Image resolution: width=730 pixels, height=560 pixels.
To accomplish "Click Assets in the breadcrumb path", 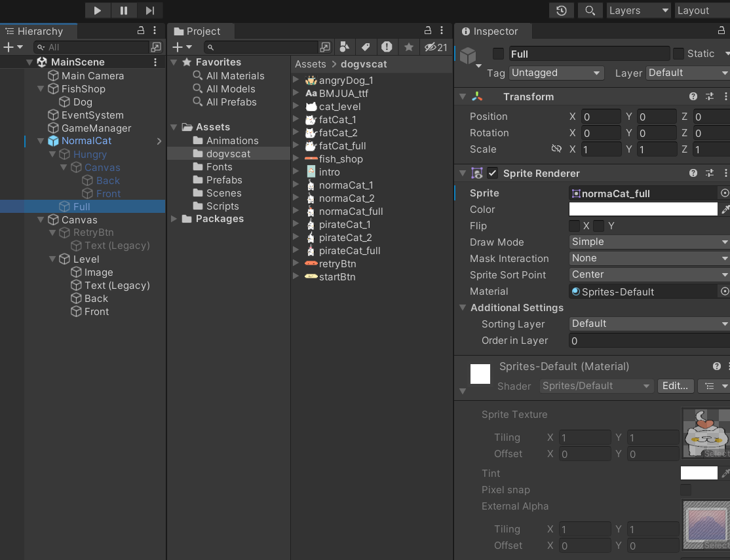I will (x=311, y=64).
